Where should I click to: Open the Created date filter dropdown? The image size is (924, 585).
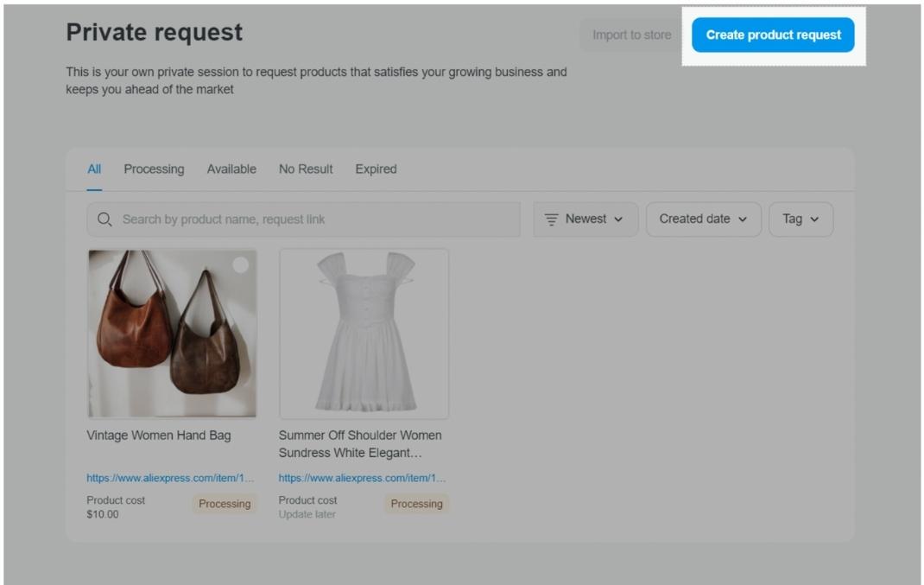pyautogui.click(x=702, y=219)
